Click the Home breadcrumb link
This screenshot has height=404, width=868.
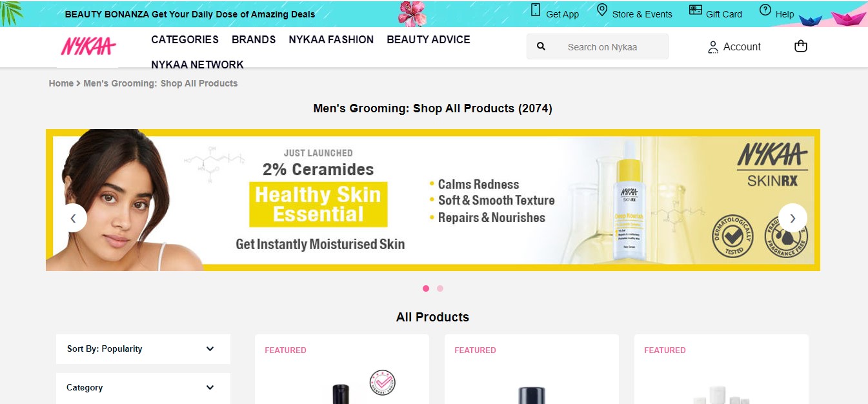point(61,83)
